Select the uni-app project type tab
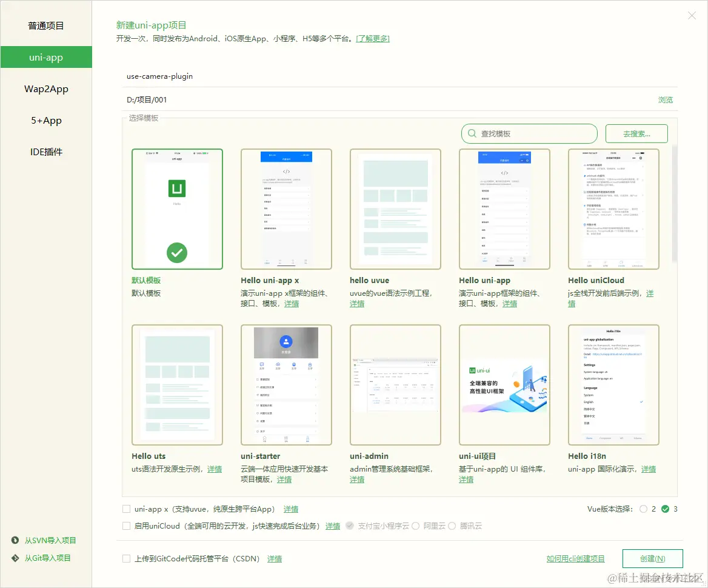708x588 pixels. pos(45,58)
